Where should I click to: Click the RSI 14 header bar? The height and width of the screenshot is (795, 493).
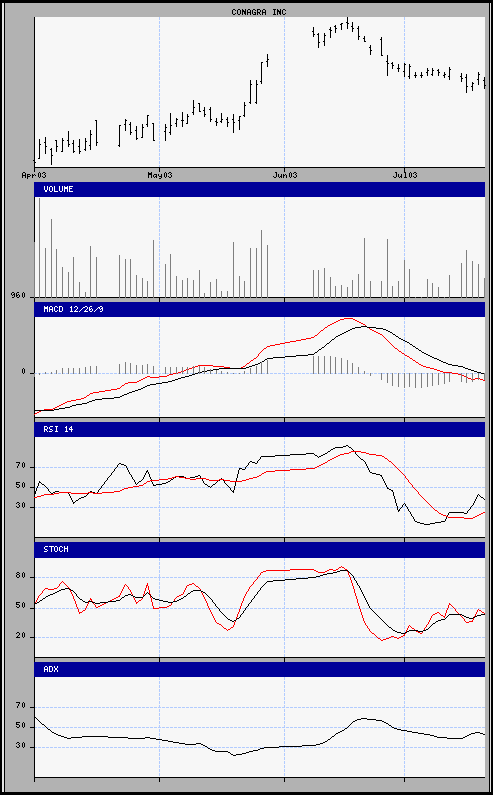pyautogui.click(x=260, y=429)
